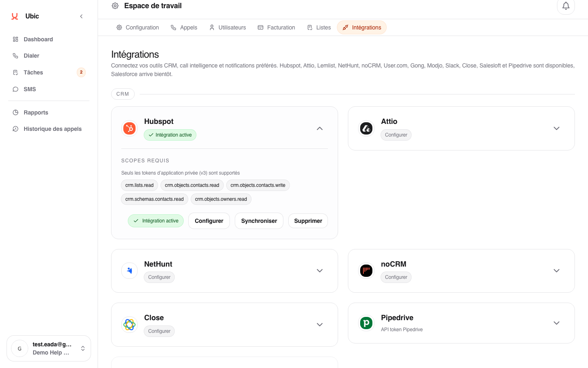Click Intégration active badge beside Configurer button

click(156, 221)
